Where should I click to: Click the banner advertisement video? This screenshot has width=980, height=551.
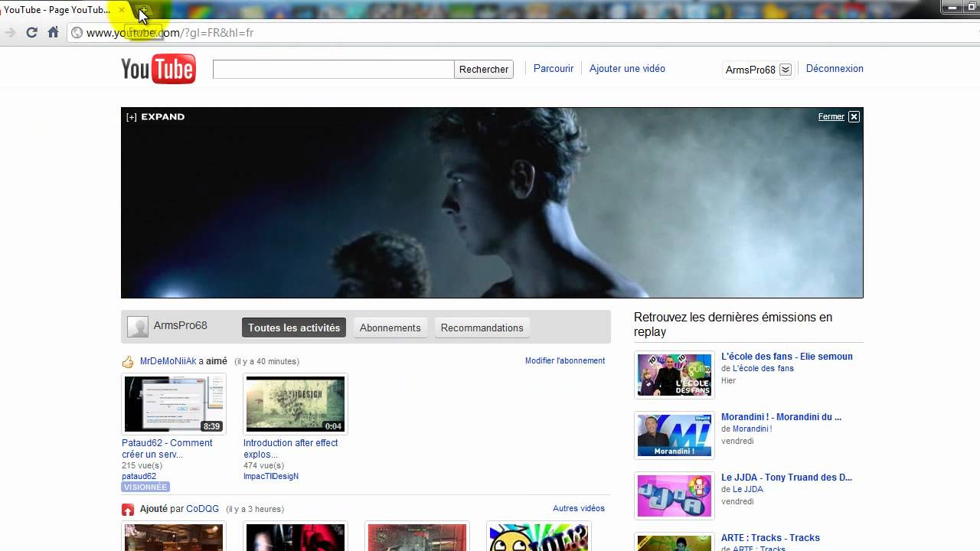pyautogui.click(x=492, y=203)
